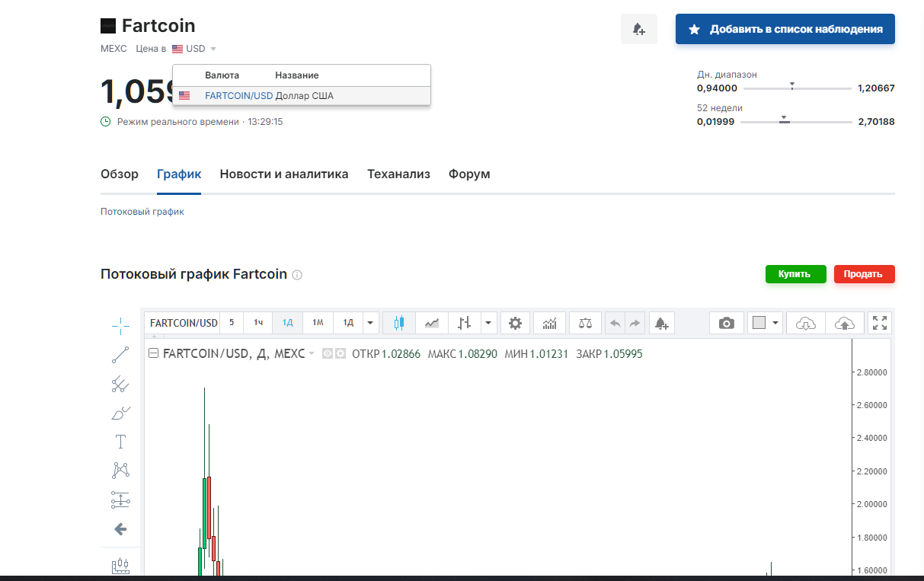924x581 pixels.
Task: Select the long position measuring tool
Action: pyautogui.click(x=120, y=500)
